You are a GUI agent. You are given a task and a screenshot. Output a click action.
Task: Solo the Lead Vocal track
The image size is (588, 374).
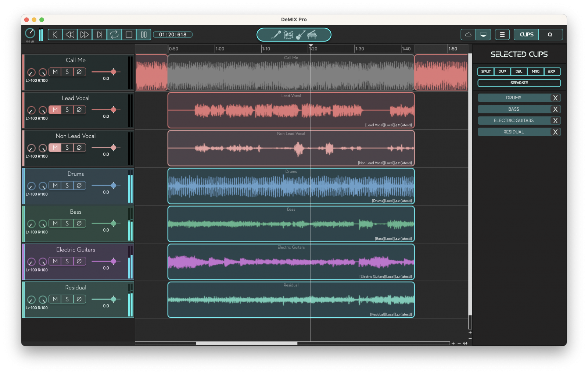coord(67,109)
